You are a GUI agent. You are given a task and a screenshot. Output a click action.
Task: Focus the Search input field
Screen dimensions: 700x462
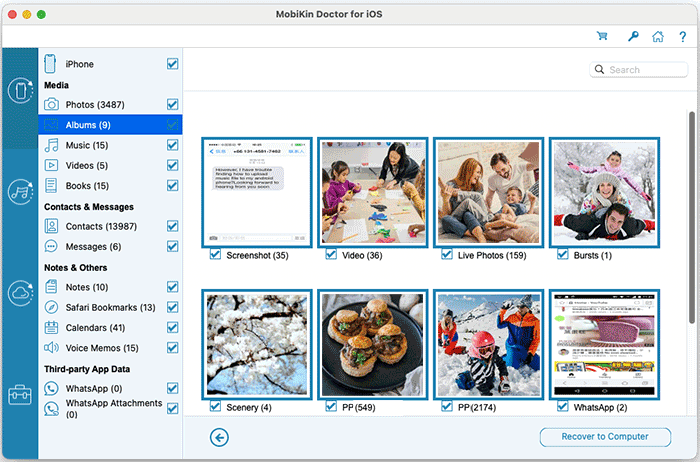pyautogui.click(x=638, y=70)
